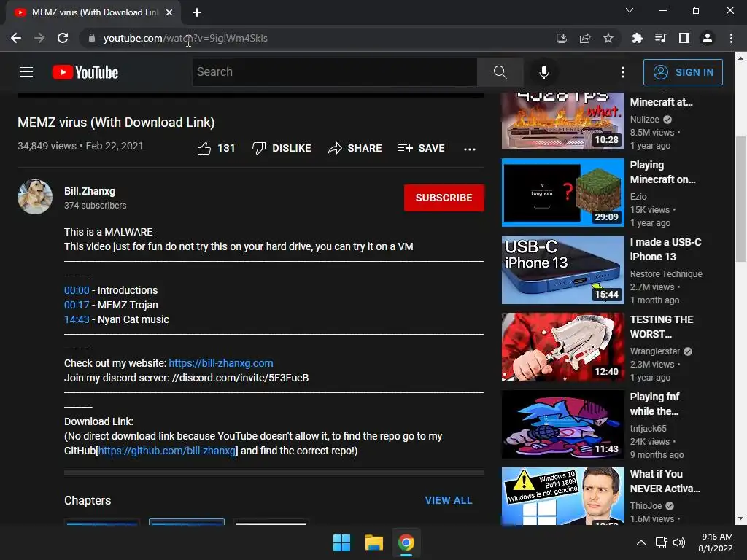Click VIEW ALL chapters
The image size is (747, 560).
(449, 500)
